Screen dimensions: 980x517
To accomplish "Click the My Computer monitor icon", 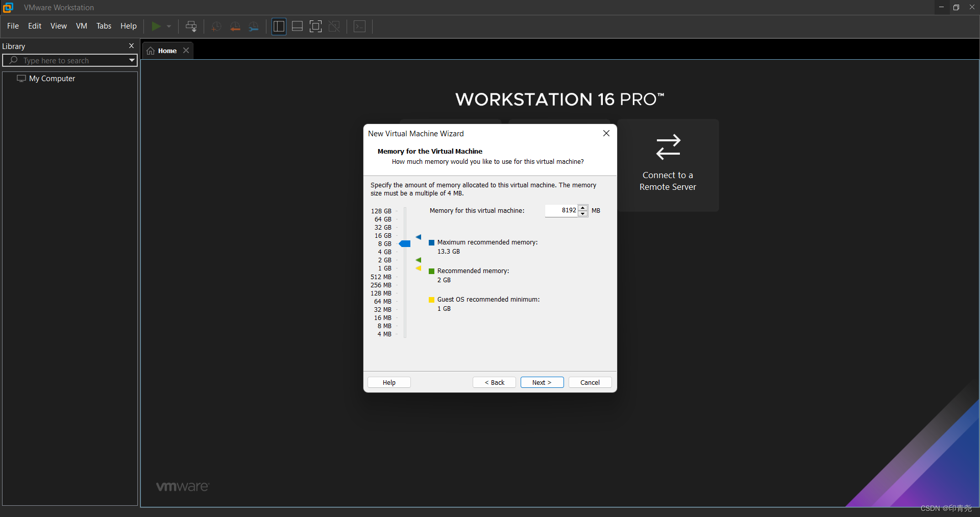I will click(21, 79).
